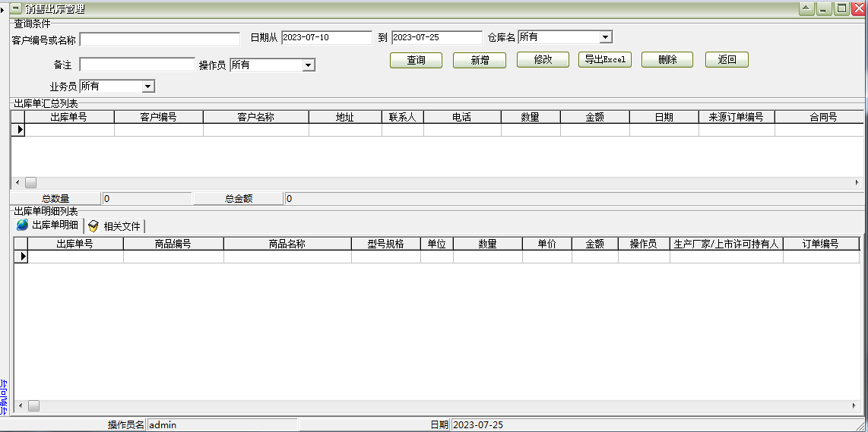Click summary table 数量 column header
Image resolution: width=868 pixels, height=432 pixels.
(531, 117)
